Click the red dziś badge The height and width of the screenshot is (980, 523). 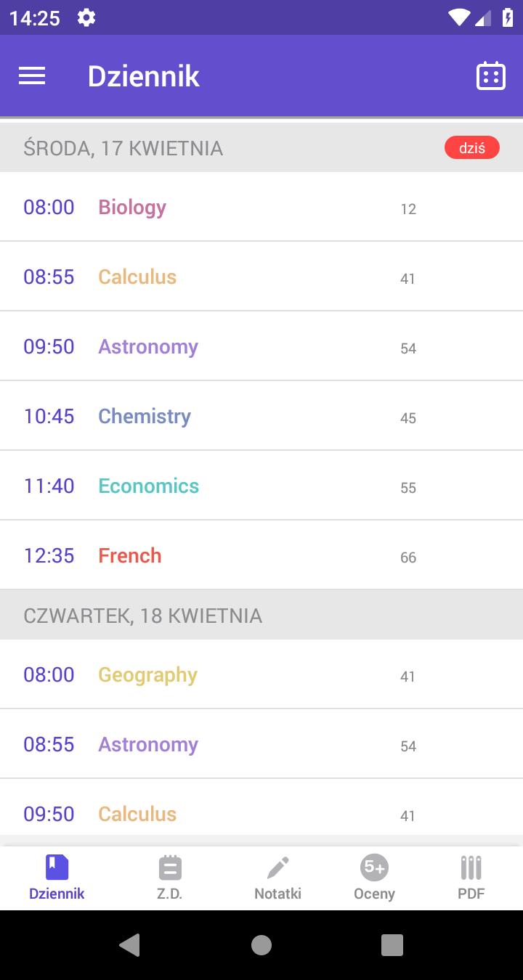pos(472,148)
